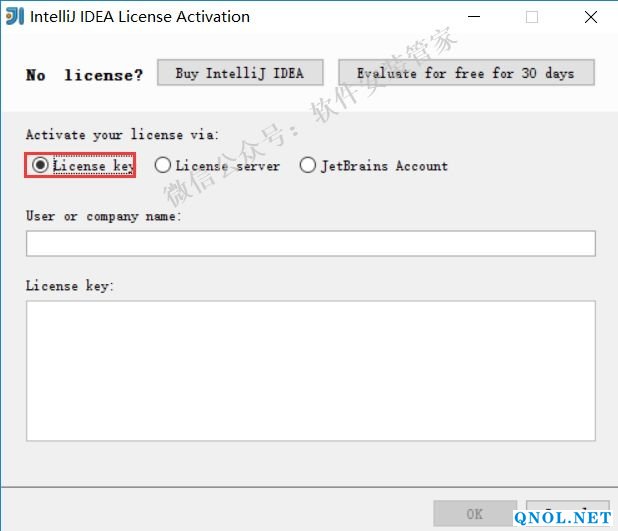Click the 'Activate your license via:' label
This screenshot has height=531, width=618.
[x=121, y=134]
